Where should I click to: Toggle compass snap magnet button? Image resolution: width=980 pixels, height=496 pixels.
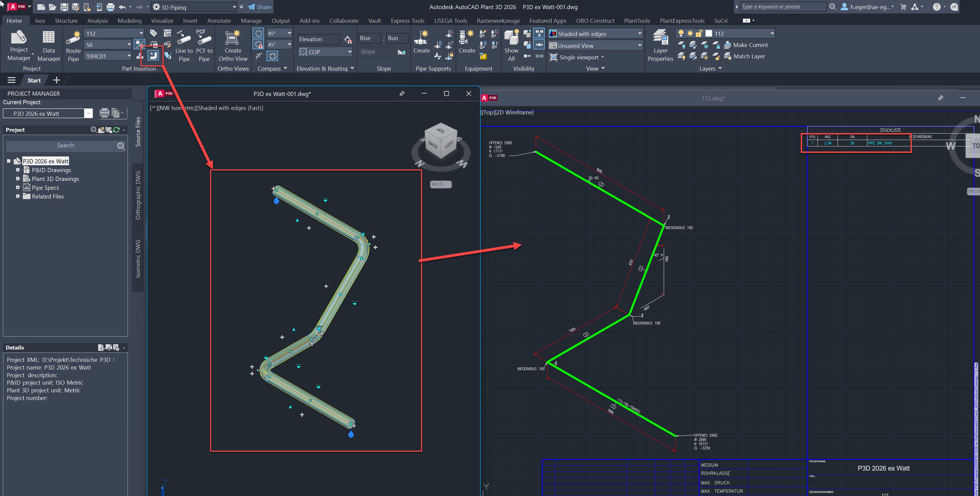[x=258, y=45]
